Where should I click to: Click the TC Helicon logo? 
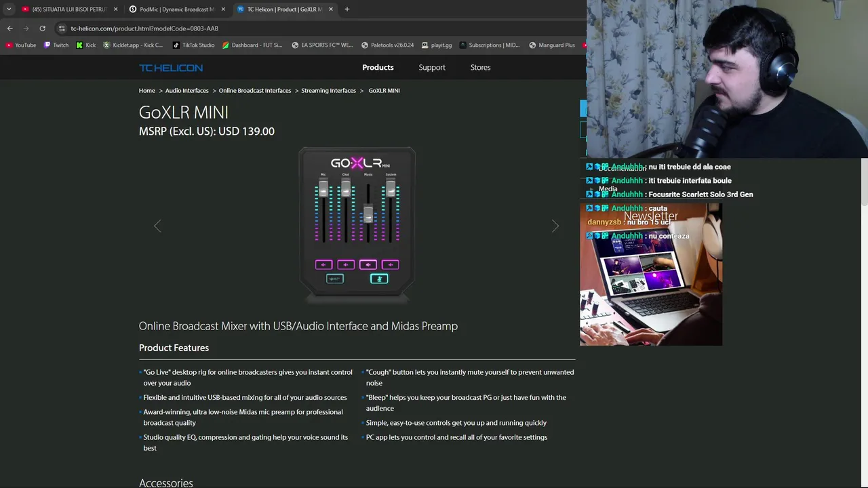(171, 68)
